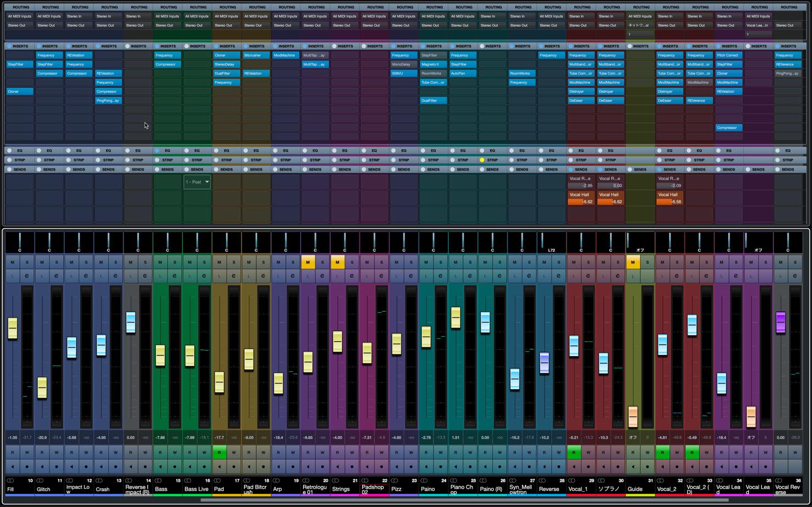Open the DualFilter insert on the Paino channel
Viewport: 812px width, 507px height.
tap(433, 100)
